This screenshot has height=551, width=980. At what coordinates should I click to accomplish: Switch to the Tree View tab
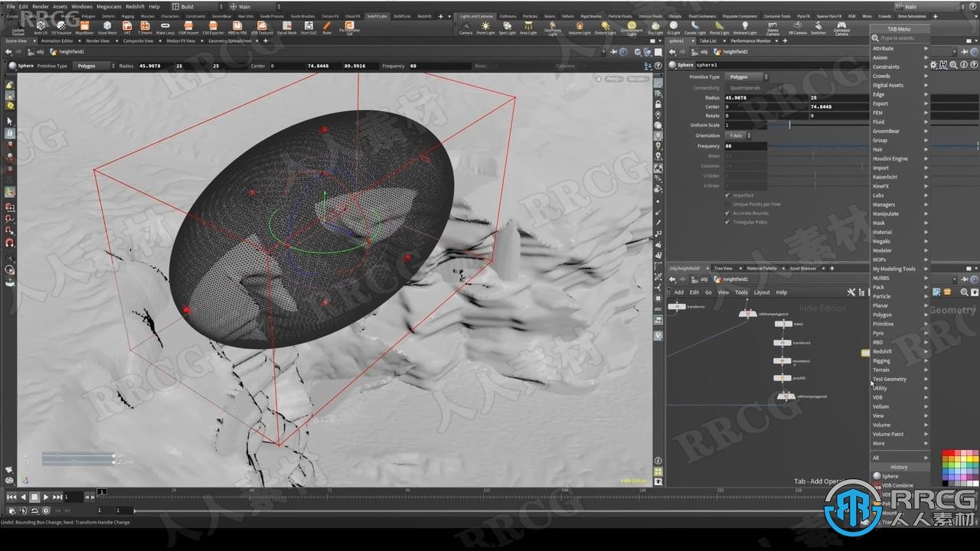[723, 268]
